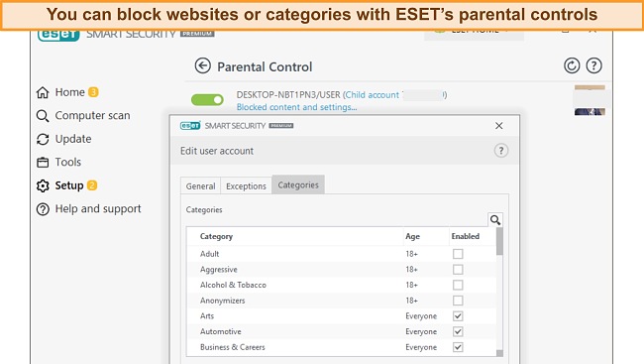Click the Tools briefcase icon in sidebar
The height and width of the screenshot is (364, 644).
point(43,163)
